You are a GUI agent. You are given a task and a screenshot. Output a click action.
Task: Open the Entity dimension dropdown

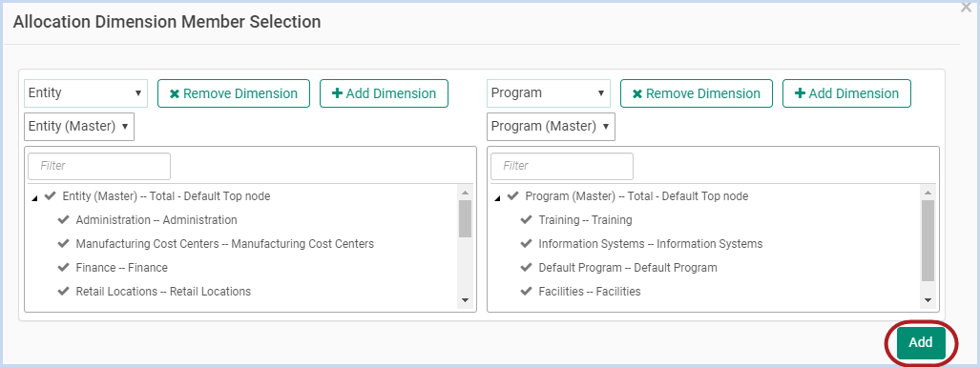tap(86, 93)
